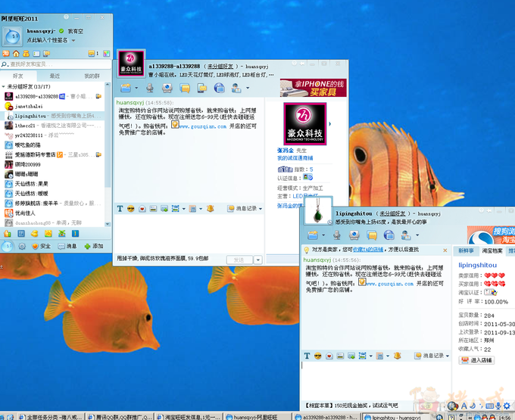Screen dimensions: 515x420
Task: Click the money bag icon in main panel
Action: tap(26, 54)
